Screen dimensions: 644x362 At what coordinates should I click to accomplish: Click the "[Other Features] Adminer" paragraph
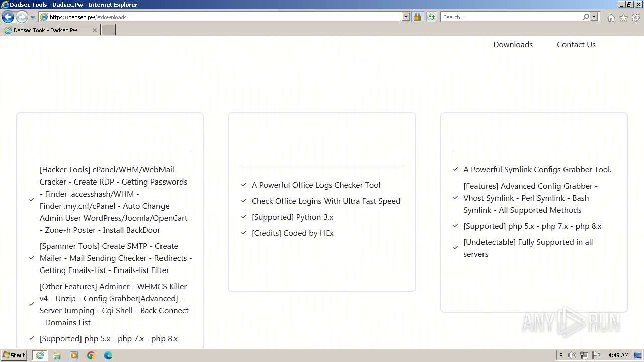click(x=114, y=304)
